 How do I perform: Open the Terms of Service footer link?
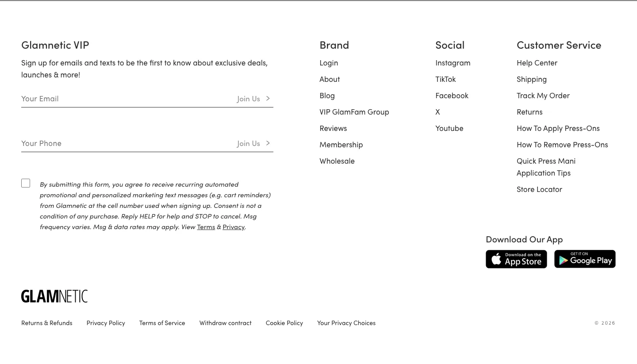[162, 323]
